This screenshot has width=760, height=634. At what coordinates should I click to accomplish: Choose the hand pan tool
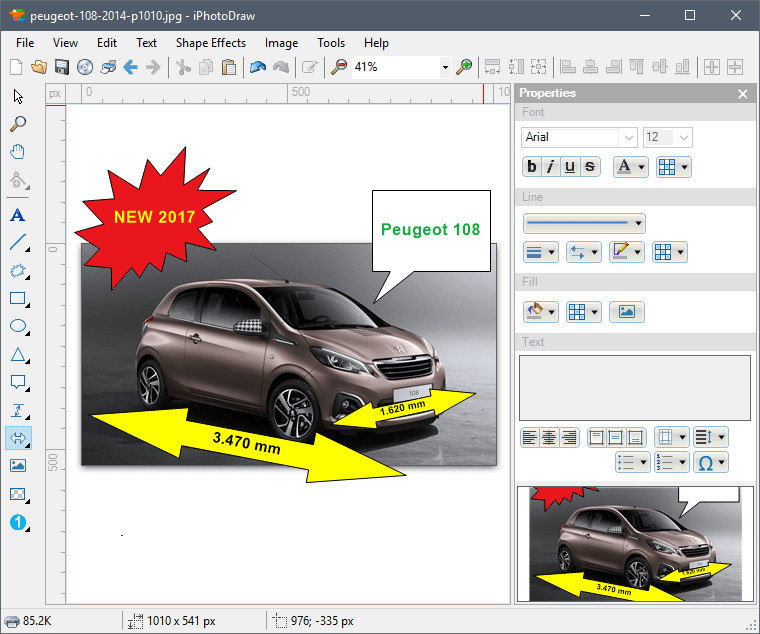[x=18, y=152]
